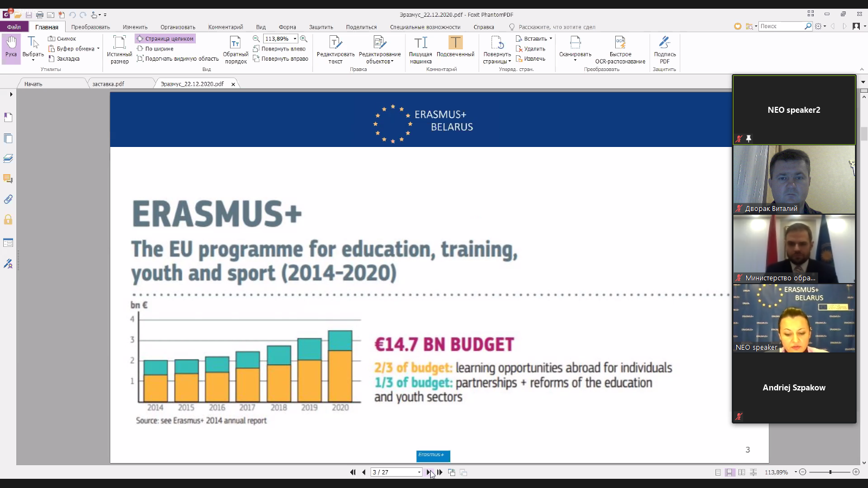Screen dimensions: 868x488
Task: Open the Сканировать dropdown
Action: coord(575,60)
